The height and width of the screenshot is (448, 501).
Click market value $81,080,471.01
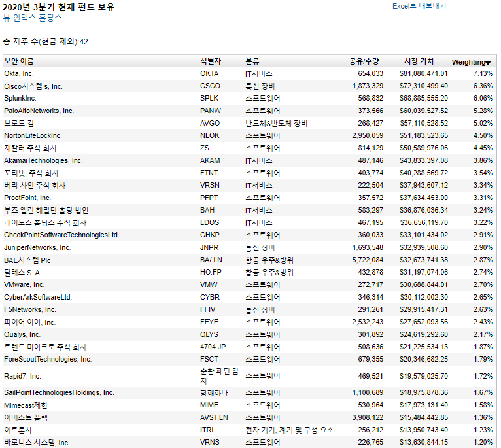tap(424, 73)
